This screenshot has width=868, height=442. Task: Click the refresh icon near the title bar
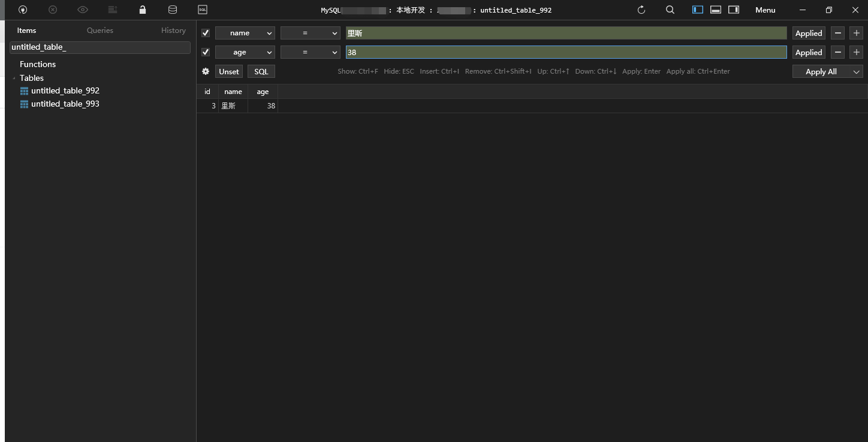pos(641,10)
